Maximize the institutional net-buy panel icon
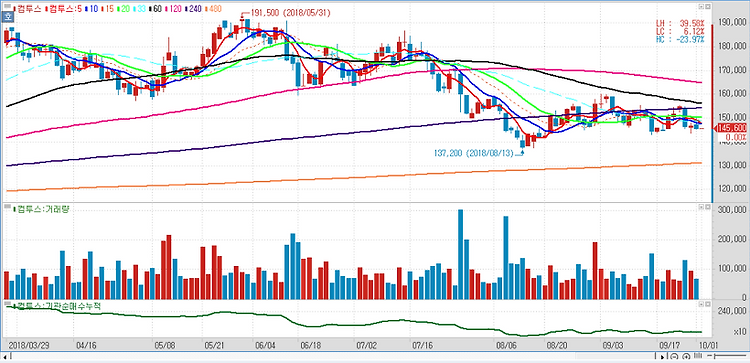The width and height of the screenshot is (750, 363). click(x=701, y=304)
